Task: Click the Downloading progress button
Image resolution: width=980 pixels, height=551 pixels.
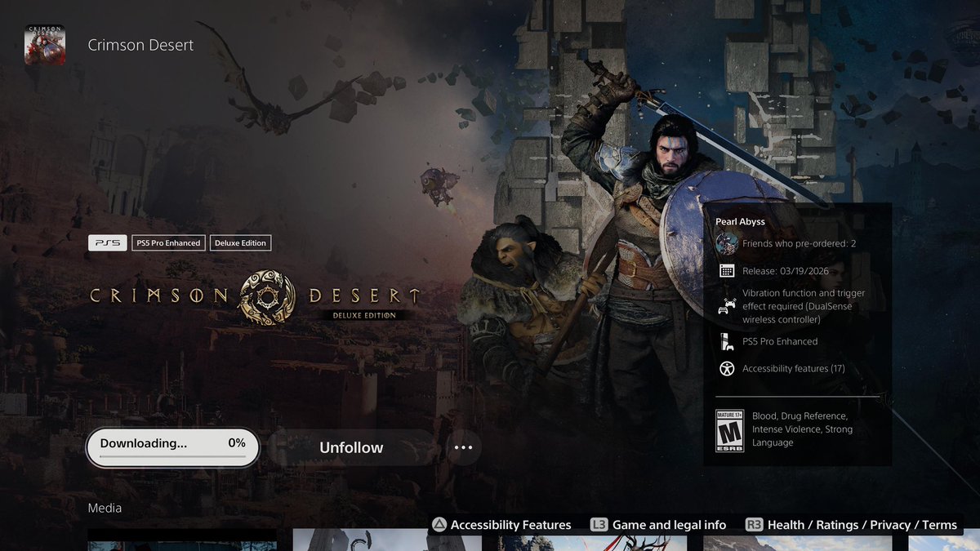Action: point(173,447)
